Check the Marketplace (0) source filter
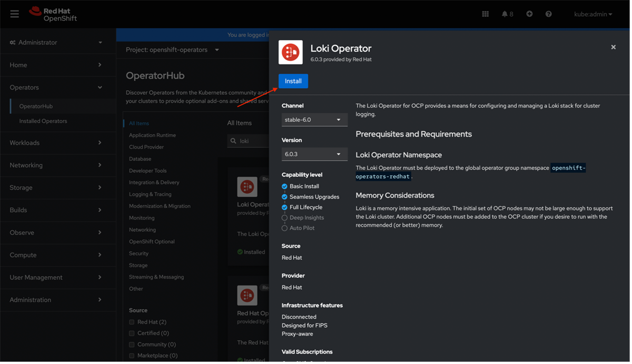Image resolution: width=632 pixels, height=364 pixels. click(x=132, y=356)
